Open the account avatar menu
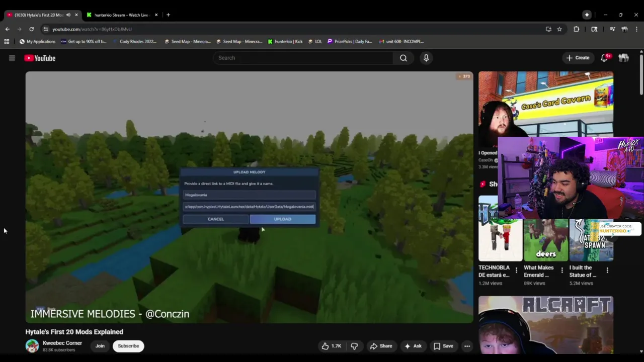The width and height of the screenshot is (644, 362). 624,58
